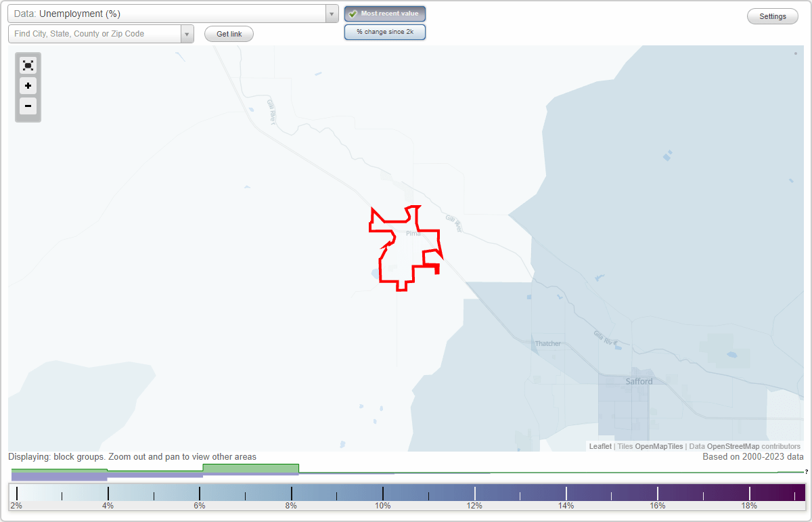The width and height of the screenshot is (812, 522).
Task: Open the OpenMapTiles credit link
Action: pyautogui.click(x=658, y=446)
